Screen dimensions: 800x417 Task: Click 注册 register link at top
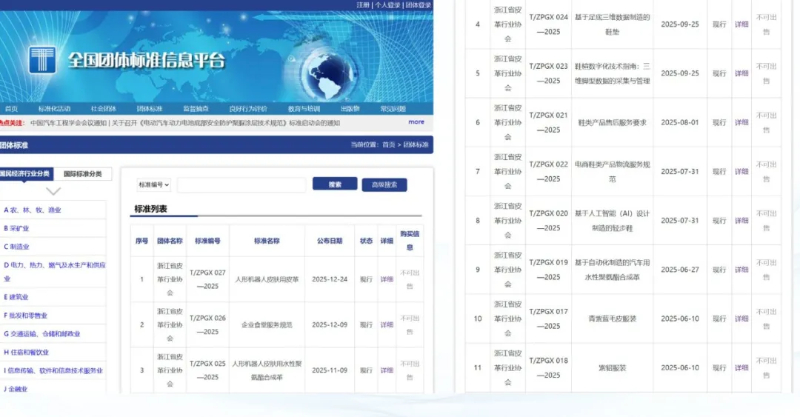(x=363, y=5)
